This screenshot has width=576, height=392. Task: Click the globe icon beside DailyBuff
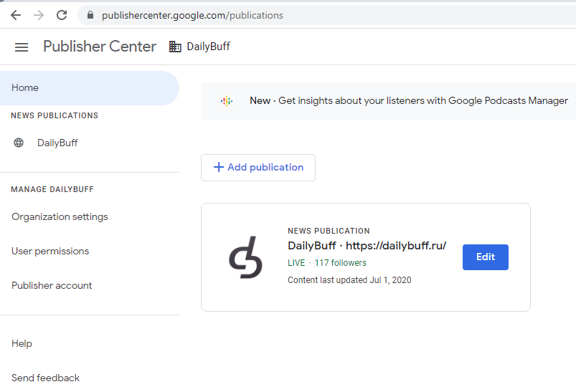[19, 143]
